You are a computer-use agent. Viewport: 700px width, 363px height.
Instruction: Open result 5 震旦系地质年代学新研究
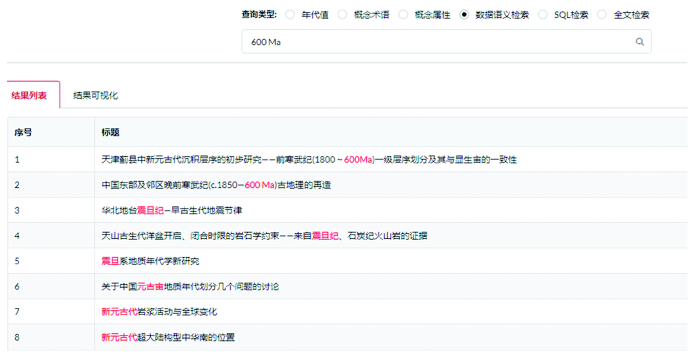150,261
